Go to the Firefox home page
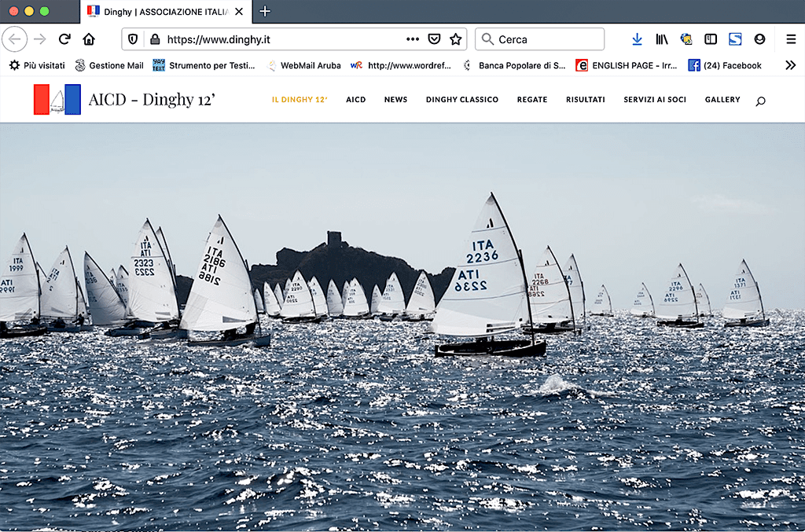This screenshot has width=805, height=532. (x=89, y=39)
